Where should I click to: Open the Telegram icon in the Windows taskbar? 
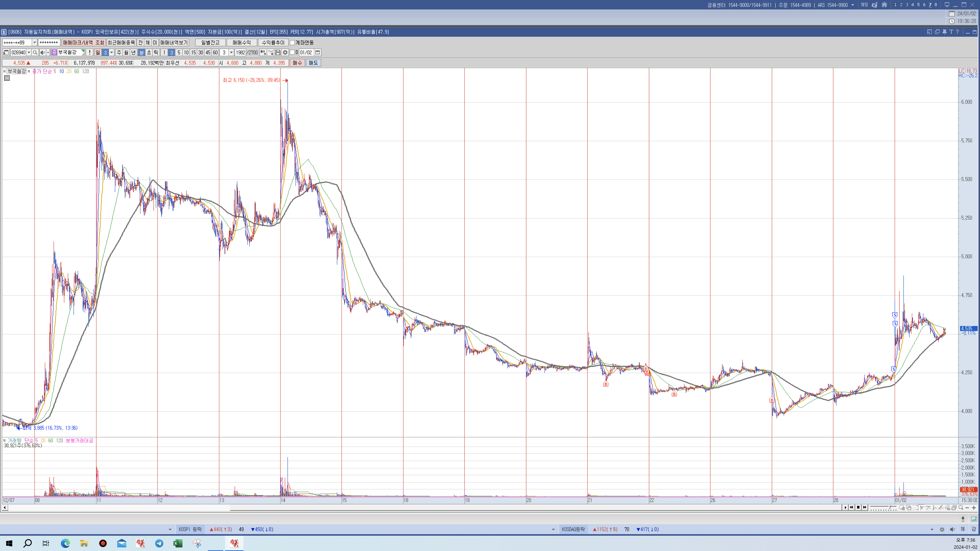click(159, 543)
